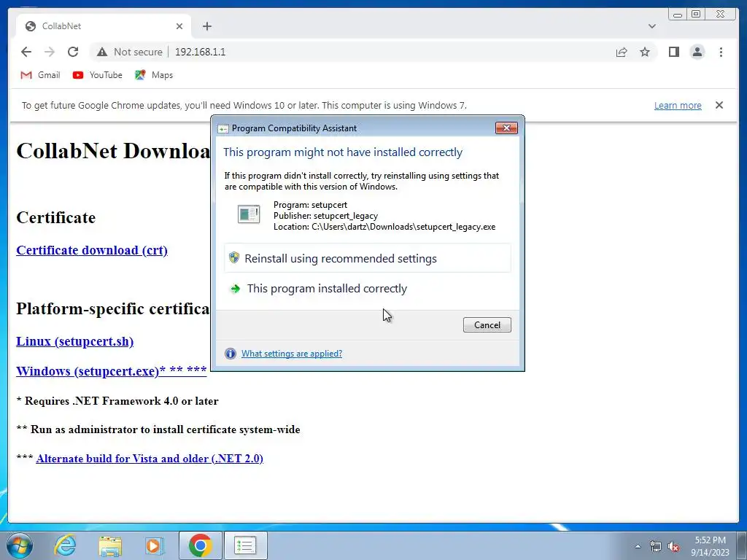Choose This program installed correctly
The image size is (747, 560).
368,288
